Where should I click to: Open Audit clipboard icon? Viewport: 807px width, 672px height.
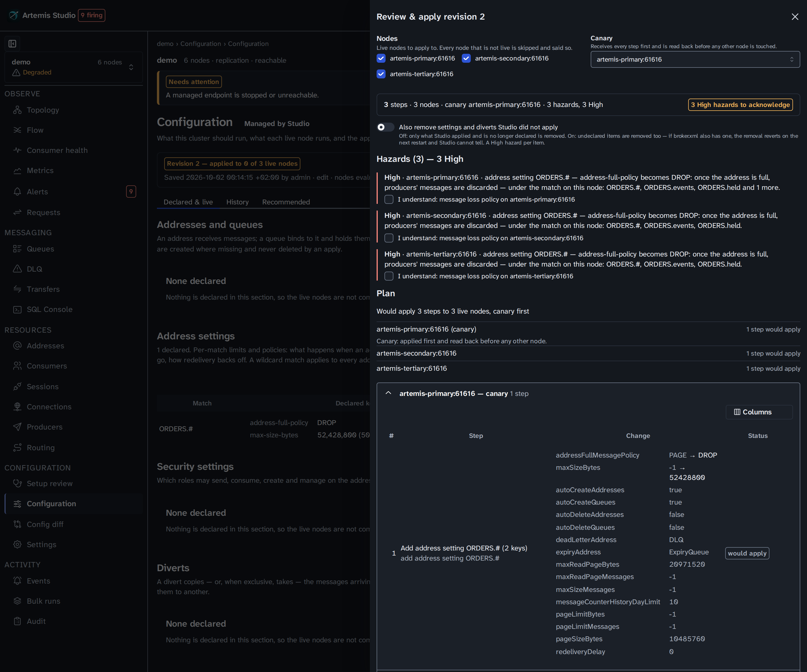[x=17, y=621]
